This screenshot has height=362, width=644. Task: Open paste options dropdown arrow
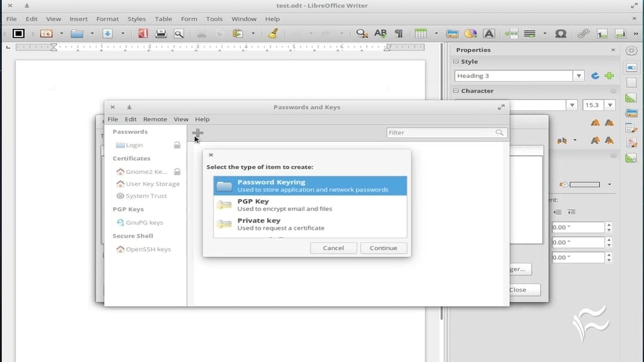(x=253, y=34)
